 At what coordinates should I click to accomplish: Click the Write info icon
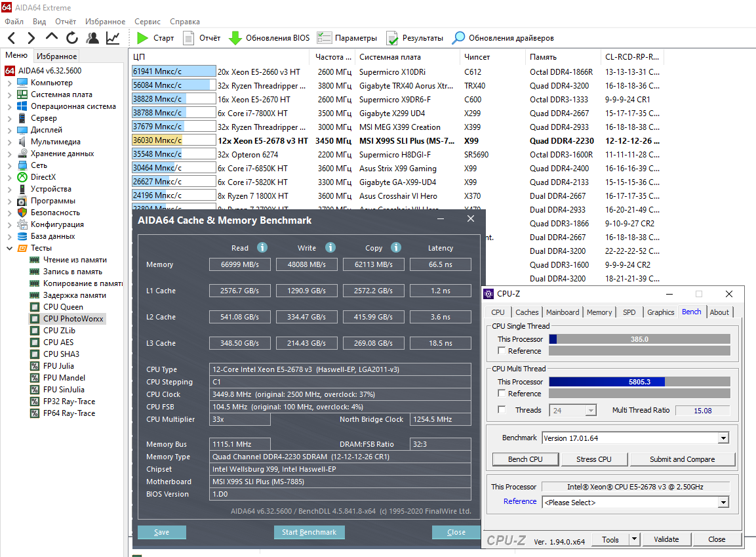tap(330, 247)
